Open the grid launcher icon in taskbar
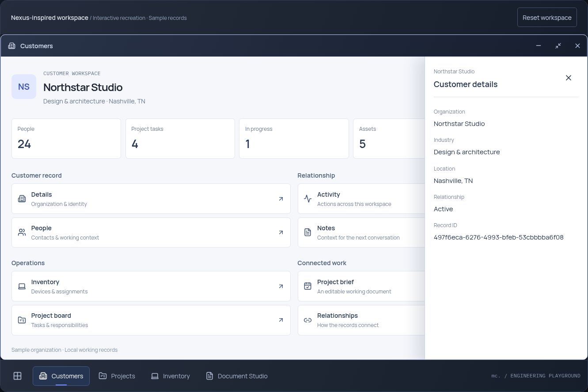This screenshot has height=392, width=588. pyautogui.click(x=18, y=376)
